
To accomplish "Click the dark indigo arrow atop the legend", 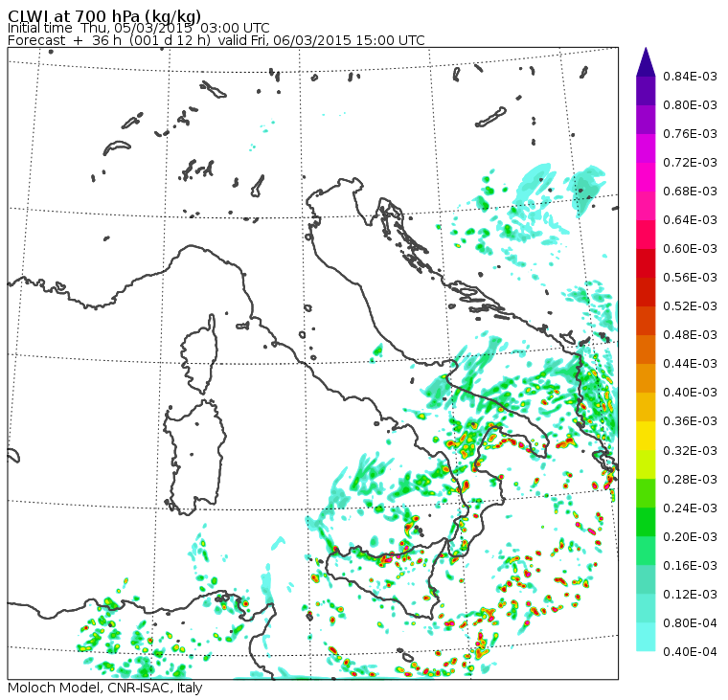I will 646,61.
